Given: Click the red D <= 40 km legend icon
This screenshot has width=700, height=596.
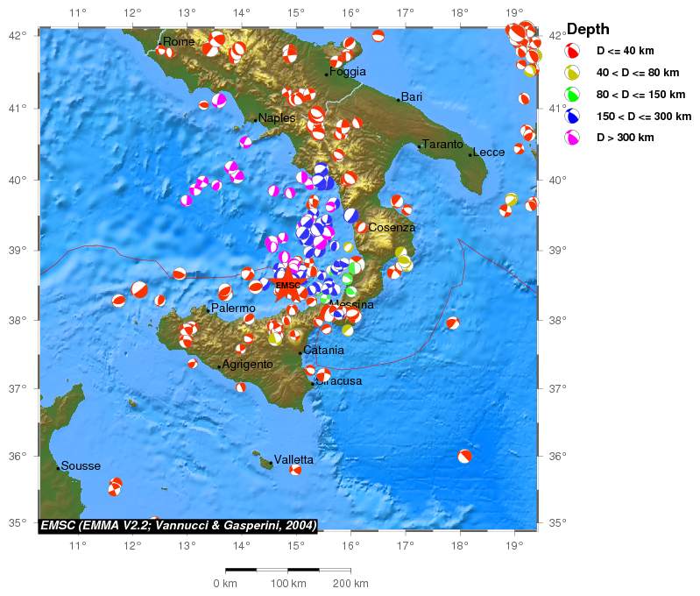Looking at the screenshot, I should [x=572, y=51].
